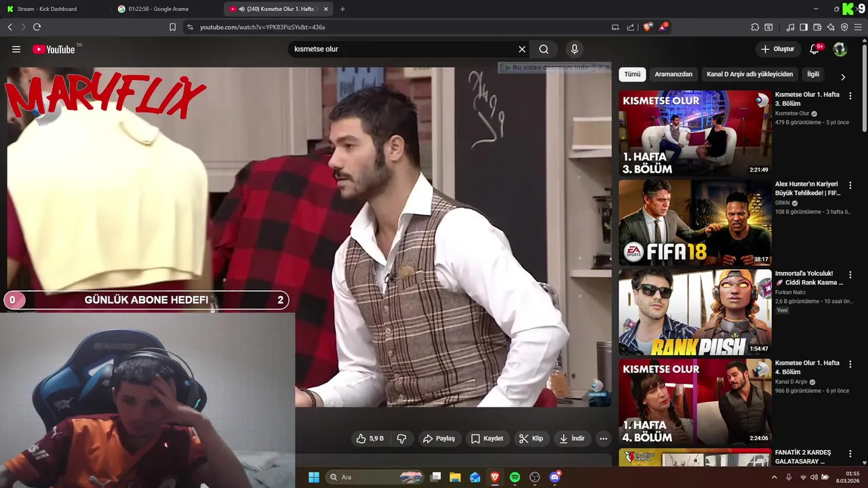Create a clip with Klip button

(x=531, y=439)
